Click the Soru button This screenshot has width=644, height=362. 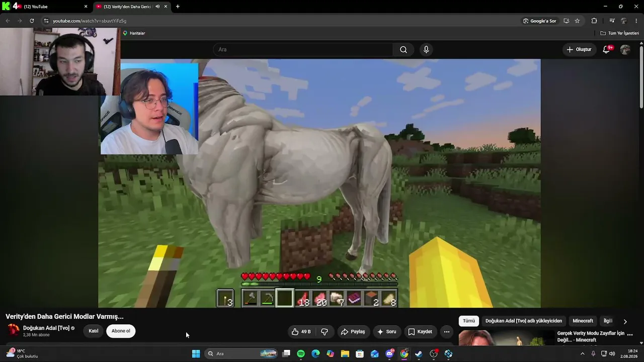coord(386,332)
